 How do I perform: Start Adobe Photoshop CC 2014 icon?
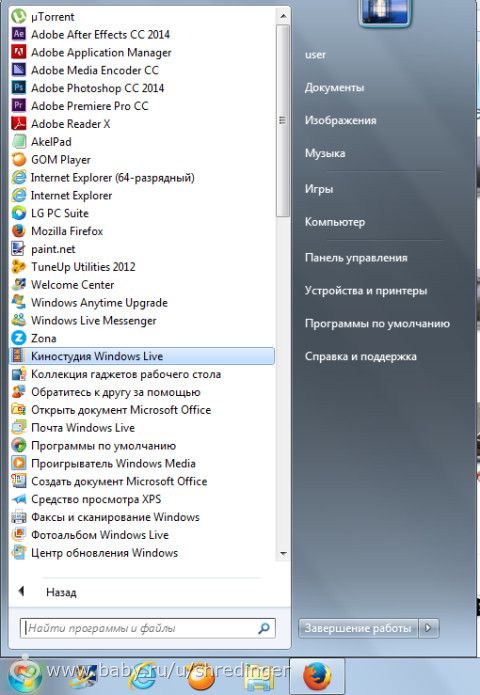click(x=19, y=88)
